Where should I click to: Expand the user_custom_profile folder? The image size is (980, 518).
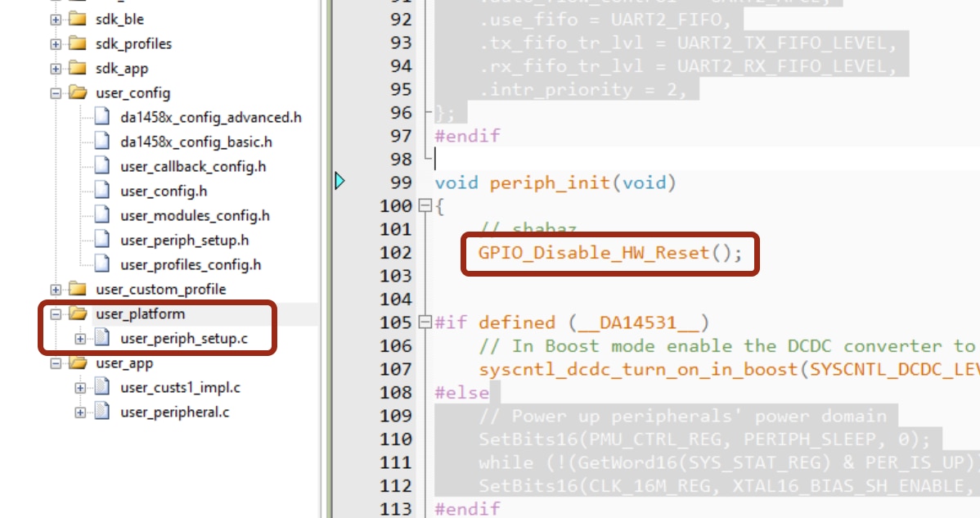click(x=56, y=290)
